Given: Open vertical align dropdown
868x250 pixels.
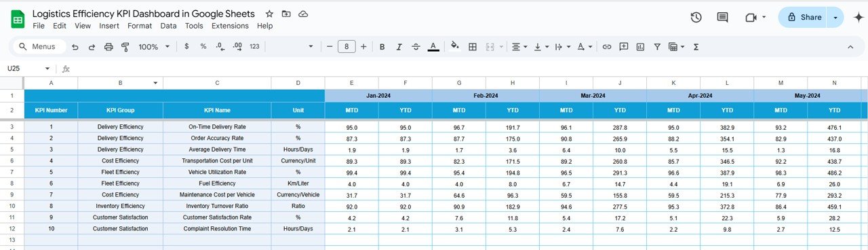Looking at the screenshot, I should tap(541, 47).
